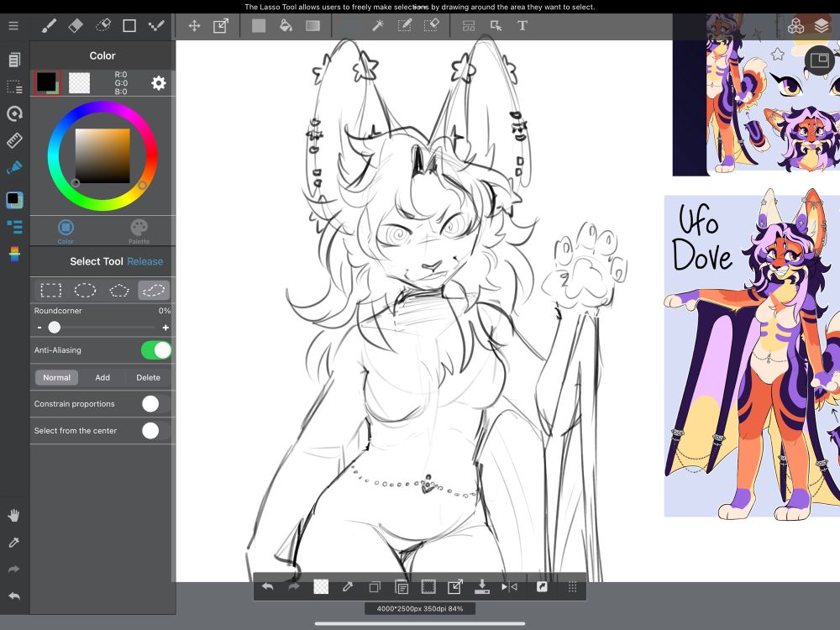The width and height of the screenshot is (840, 630).
Task: Set selection mode to Add
Action: 102,378
